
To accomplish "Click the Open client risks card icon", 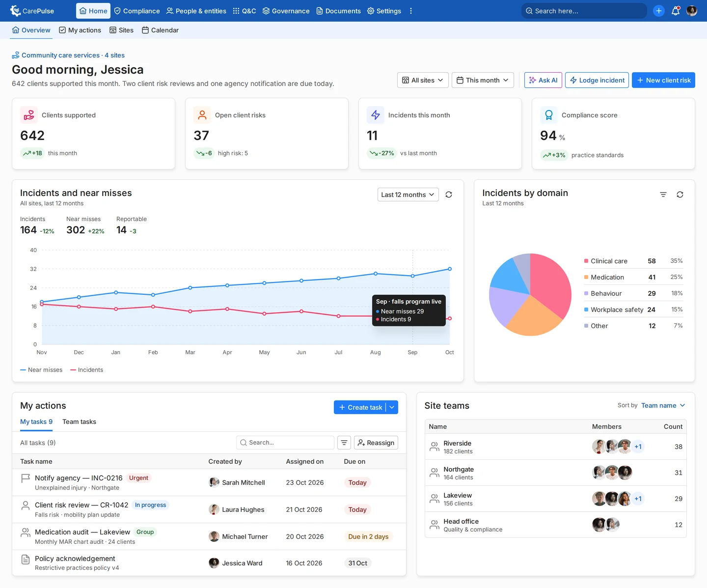I will click(202, 115).
